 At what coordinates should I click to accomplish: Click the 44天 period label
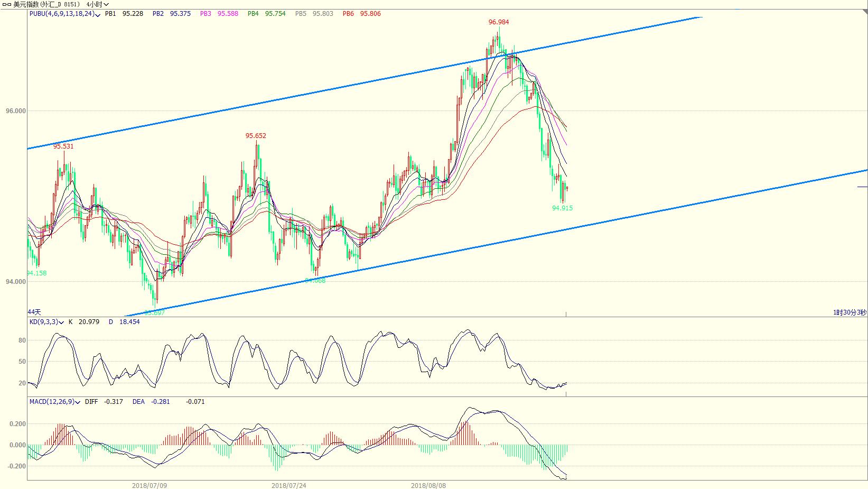coord(34,312)
